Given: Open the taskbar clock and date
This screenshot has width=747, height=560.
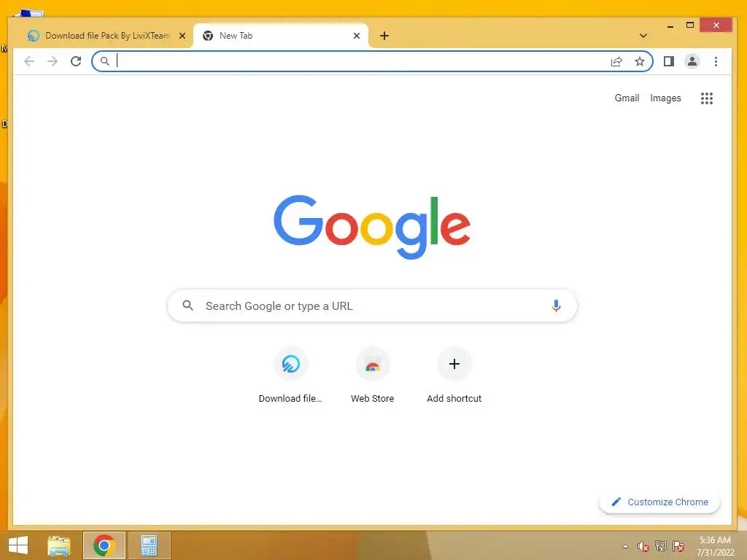Looking at the screenshot, I should 715,546.
